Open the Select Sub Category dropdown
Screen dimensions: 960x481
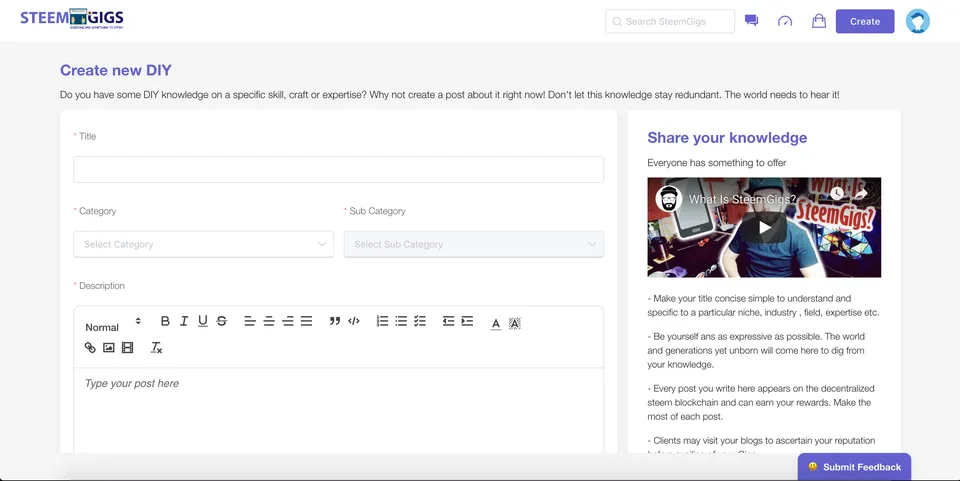(474, 244)
